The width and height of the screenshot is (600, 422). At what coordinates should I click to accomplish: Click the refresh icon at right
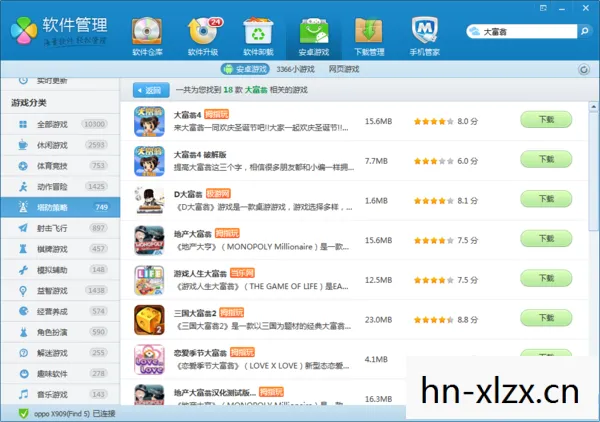tap(584, 70)
